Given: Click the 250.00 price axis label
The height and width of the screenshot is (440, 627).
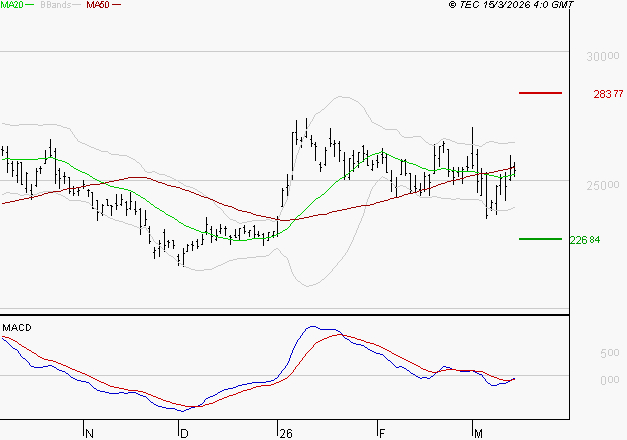Looking at the screenshot, I should (602, 186).
